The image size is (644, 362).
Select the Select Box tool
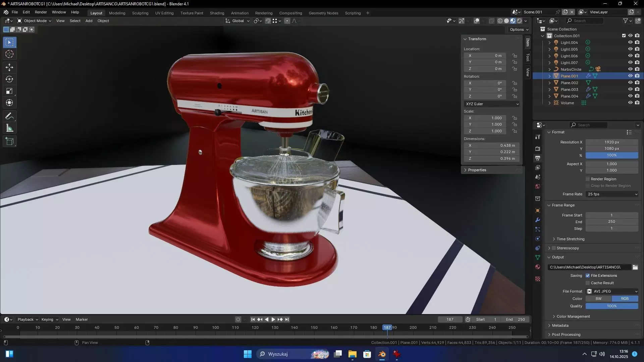point(9,42)
